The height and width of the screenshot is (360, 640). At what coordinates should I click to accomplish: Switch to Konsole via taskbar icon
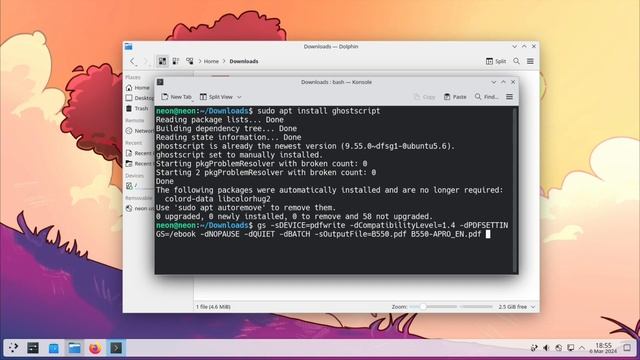pyautogui.click(x=116, y=348)
